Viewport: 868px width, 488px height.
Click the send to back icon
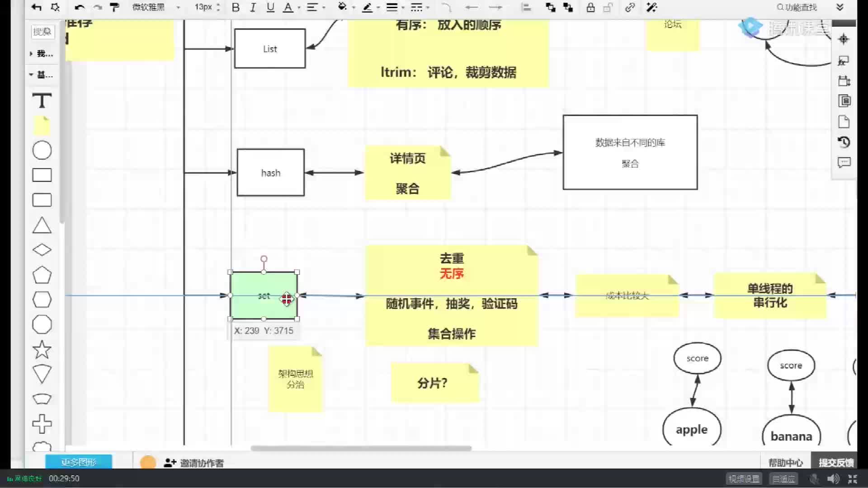(x=568, y=7)
